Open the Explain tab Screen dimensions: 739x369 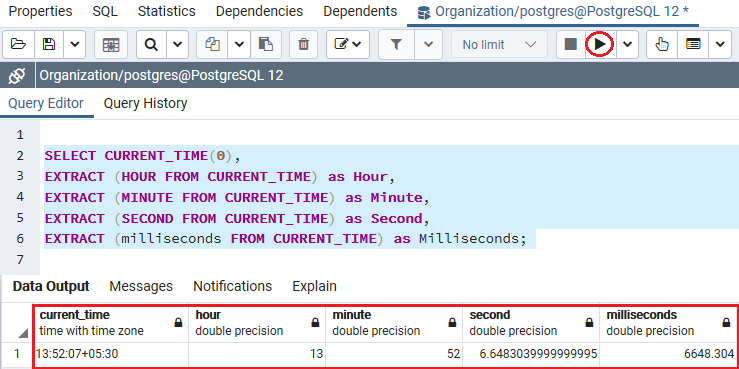(314, 286)
